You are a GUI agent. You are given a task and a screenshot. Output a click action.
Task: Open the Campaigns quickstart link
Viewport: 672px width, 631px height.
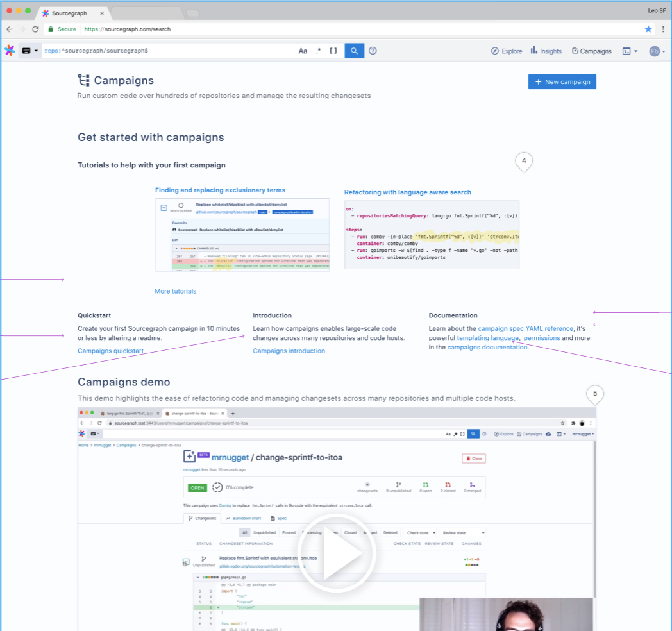click(110, 351)
